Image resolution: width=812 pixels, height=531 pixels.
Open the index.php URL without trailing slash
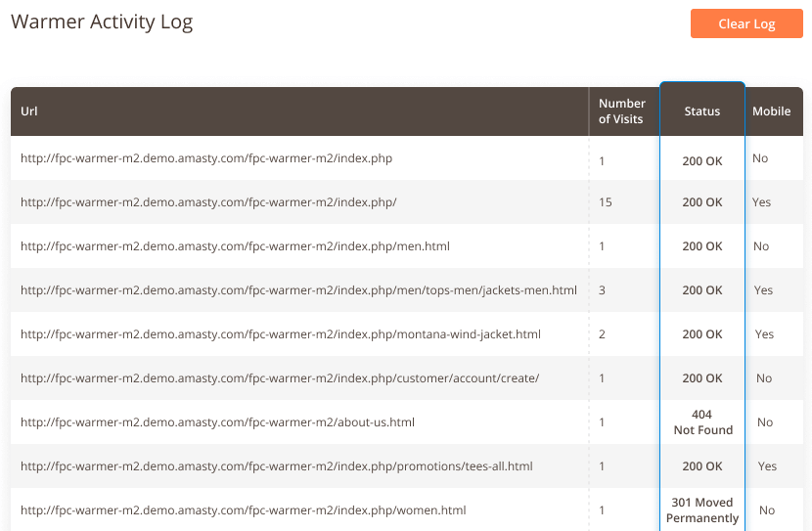[x=206, y=158]
